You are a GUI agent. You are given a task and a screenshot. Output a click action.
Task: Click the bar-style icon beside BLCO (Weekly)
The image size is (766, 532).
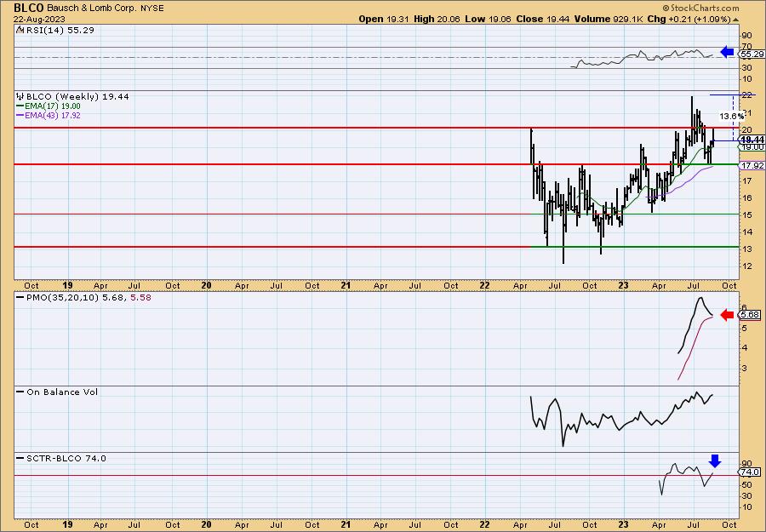[x=20, y=96]
